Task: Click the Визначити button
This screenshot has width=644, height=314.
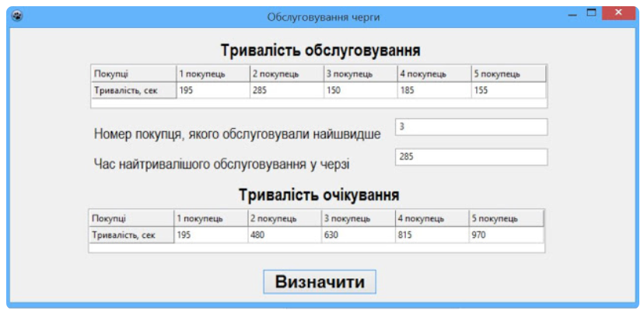Action: pyautogui.click(x=320, y=281)
